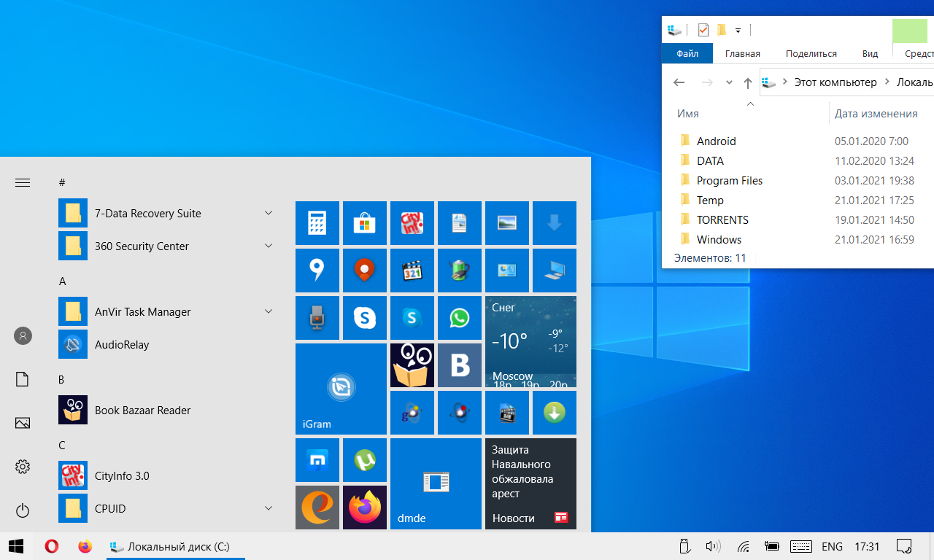Open recent locations dropdown in Explorer

coord(729,82)
